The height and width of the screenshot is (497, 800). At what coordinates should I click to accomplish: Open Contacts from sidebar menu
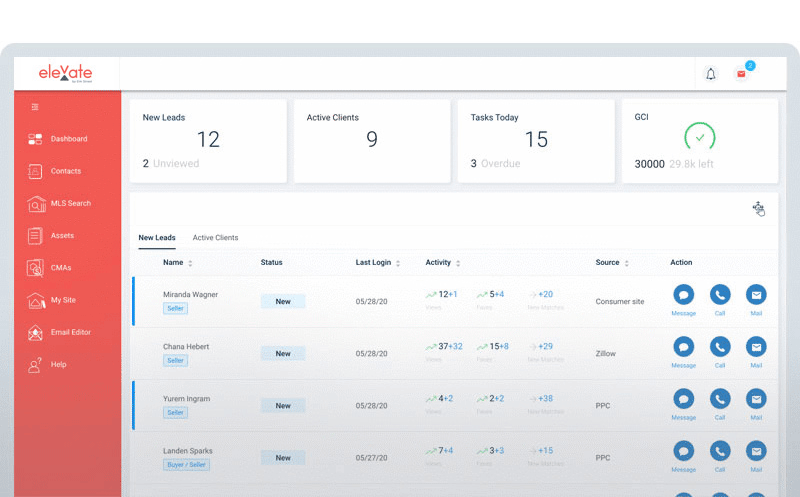(66, 171)
